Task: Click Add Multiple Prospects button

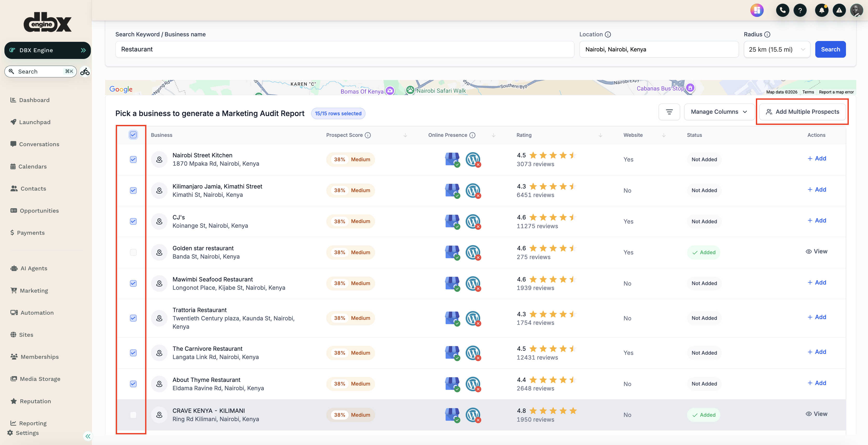Action: 803,112
